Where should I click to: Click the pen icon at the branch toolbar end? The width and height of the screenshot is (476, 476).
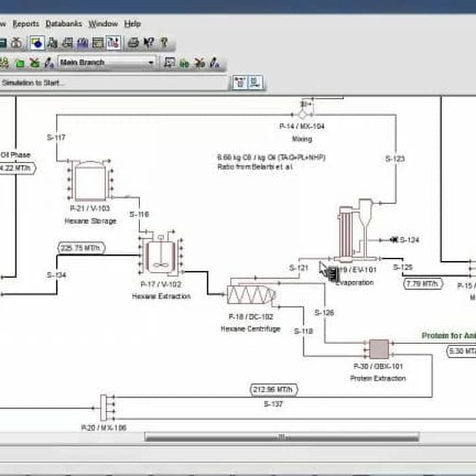215,63
